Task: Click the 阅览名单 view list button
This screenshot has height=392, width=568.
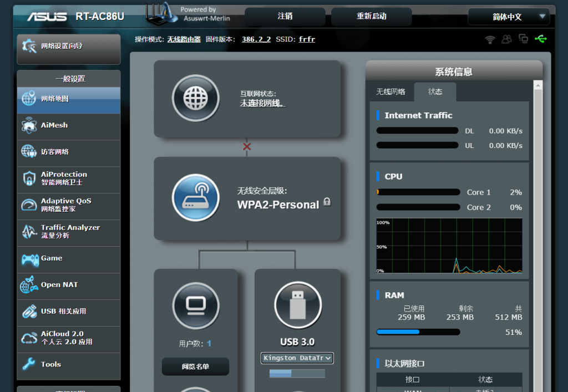Action: [x=195, y=366]
